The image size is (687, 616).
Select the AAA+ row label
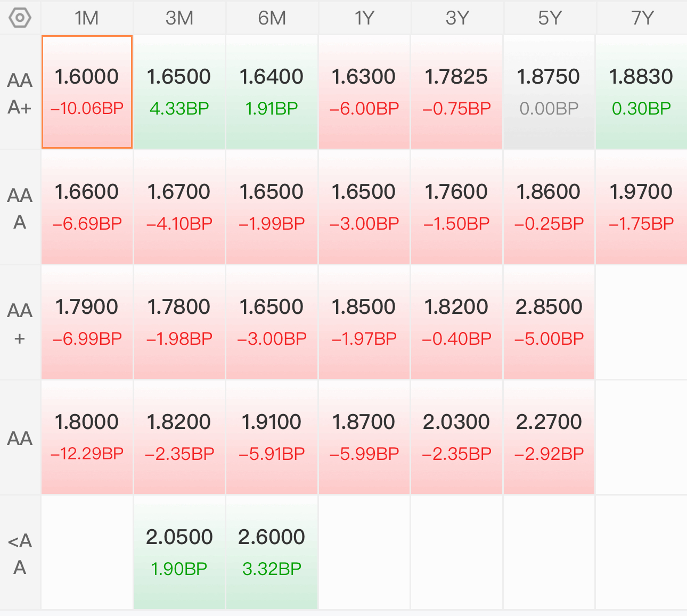pos(20,93)
